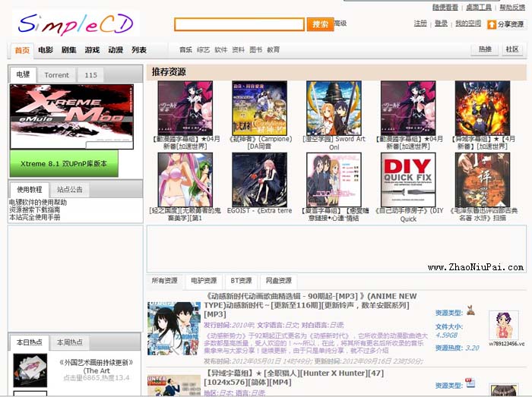Click the 社区 button
The height and width of the screenshot is (397, 532).
[512, 49]
